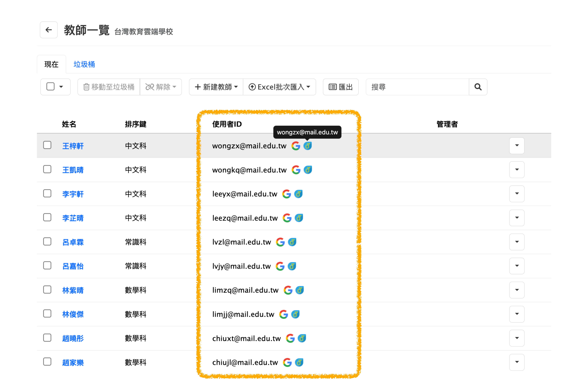The image size is (588, 385).
Task: Click Google icon next to limjj@mail.edu.tw
Action: 284,314
